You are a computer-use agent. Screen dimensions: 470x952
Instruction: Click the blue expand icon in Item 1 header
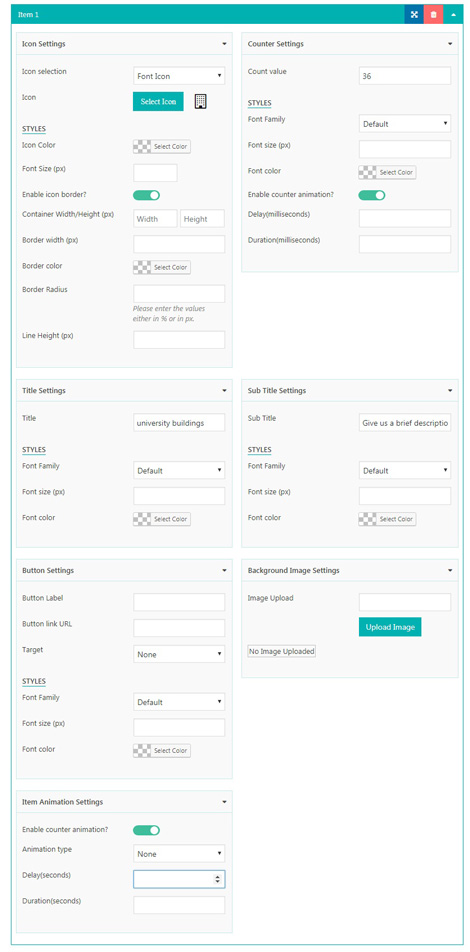pos(414,14)
